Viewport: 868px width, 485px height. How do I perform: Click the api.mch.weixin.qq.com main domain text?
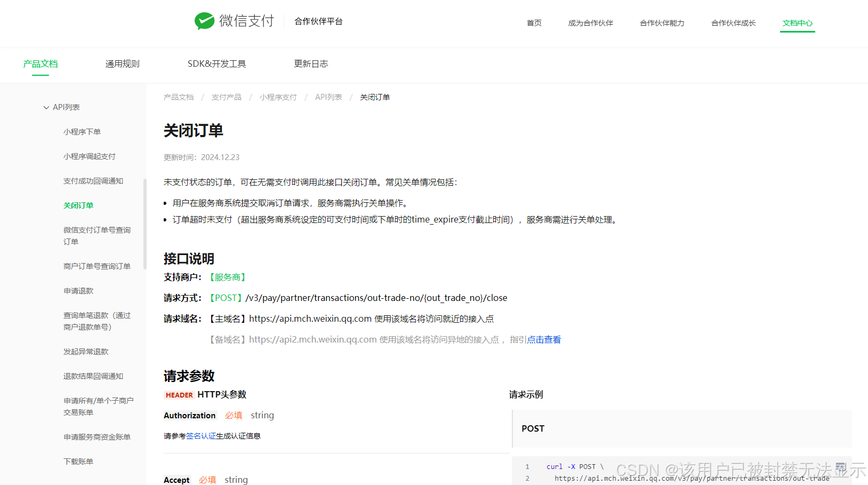pos(310,319)
